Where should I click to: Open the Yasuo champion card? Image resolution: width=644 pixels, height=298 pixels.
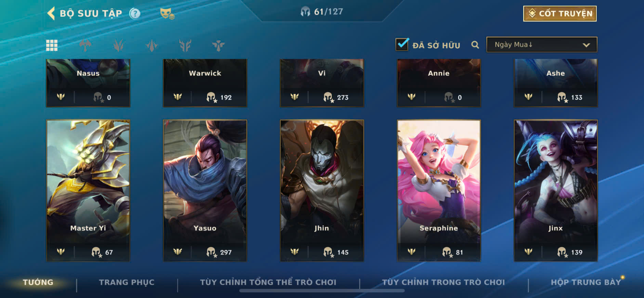click(x=205, y=190)
